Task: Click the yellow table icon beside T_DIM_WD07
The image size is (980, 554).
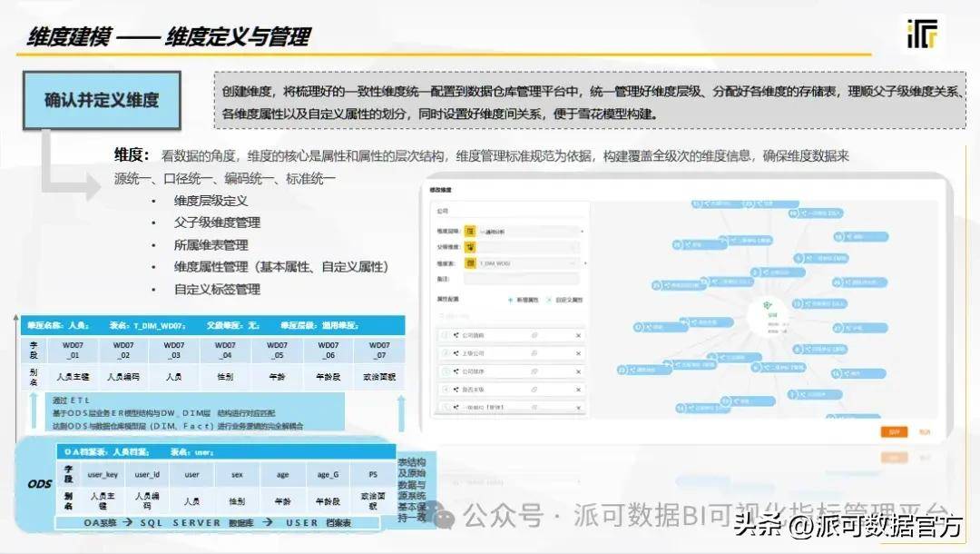Action: 470,262
